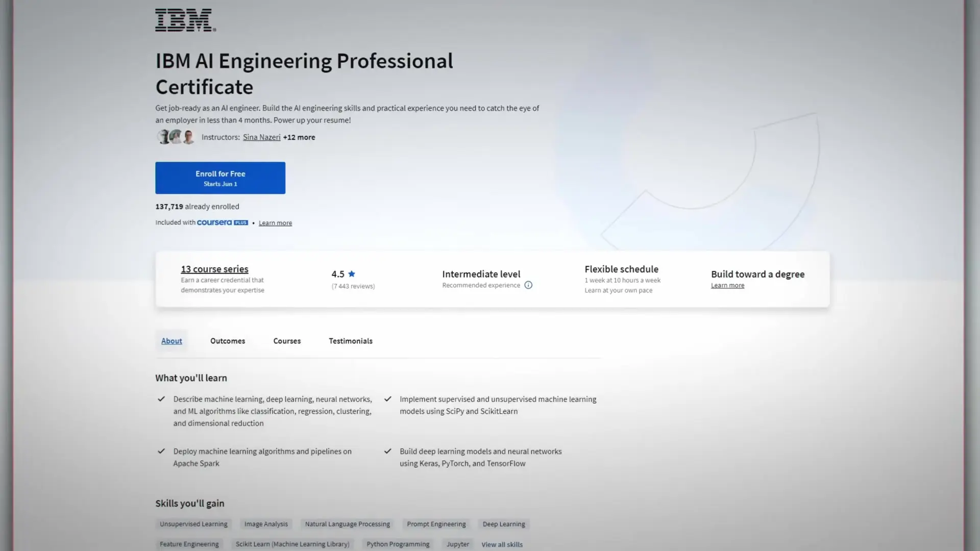Open Sina Nazeri instructor profile
Screen dimensions: 980x551
[x=261, y=137]
